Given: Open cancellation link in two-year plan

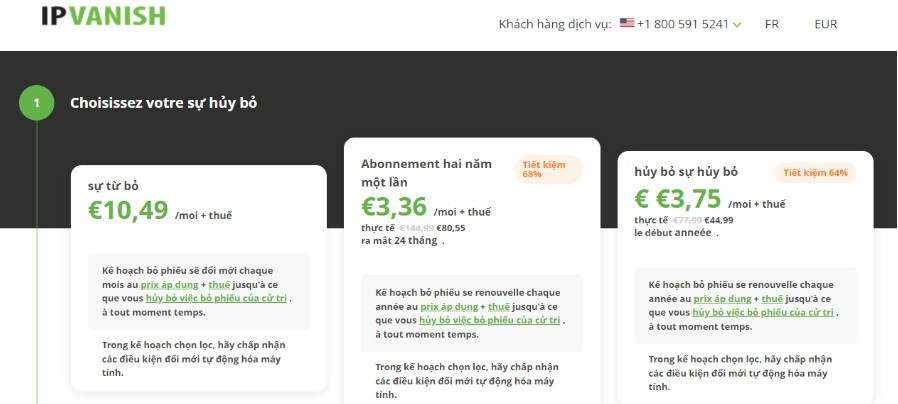Looking at the screenshot, I should (490, 320).
